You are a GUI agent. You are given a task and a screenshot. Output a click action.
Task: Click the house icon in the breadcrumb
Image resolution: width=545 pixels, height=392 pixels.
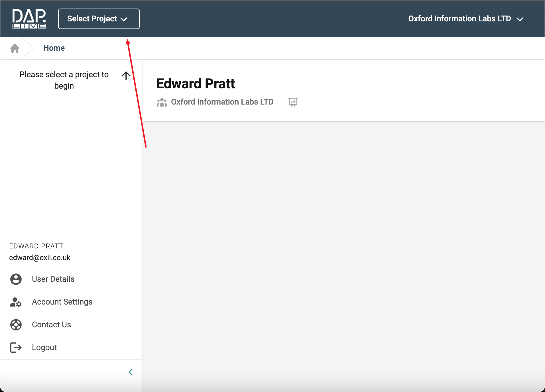click(x=15, y=48)
